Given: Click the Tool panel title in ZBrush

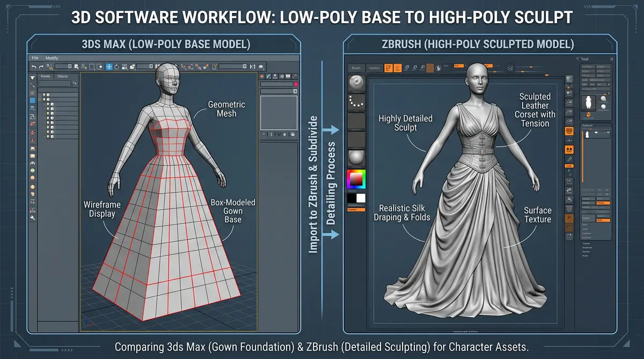Looking at the screenshot, I should click(584, 59).
